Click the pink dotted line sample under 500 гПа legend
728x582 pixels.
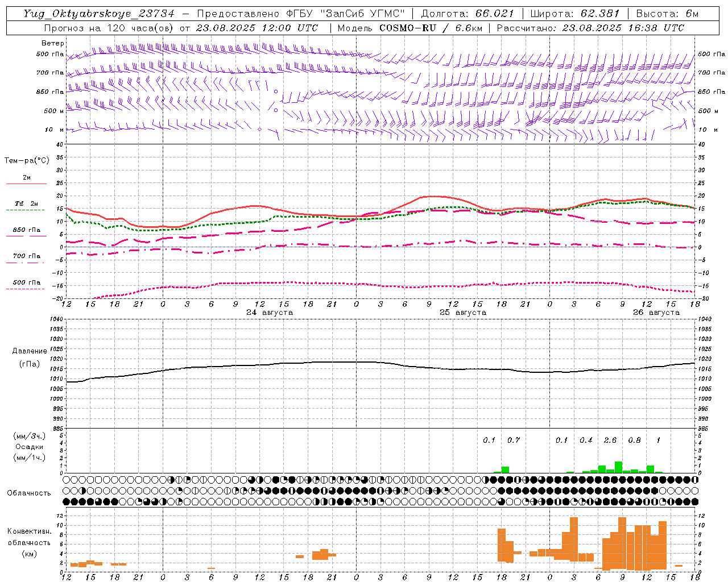click(25, 289)
